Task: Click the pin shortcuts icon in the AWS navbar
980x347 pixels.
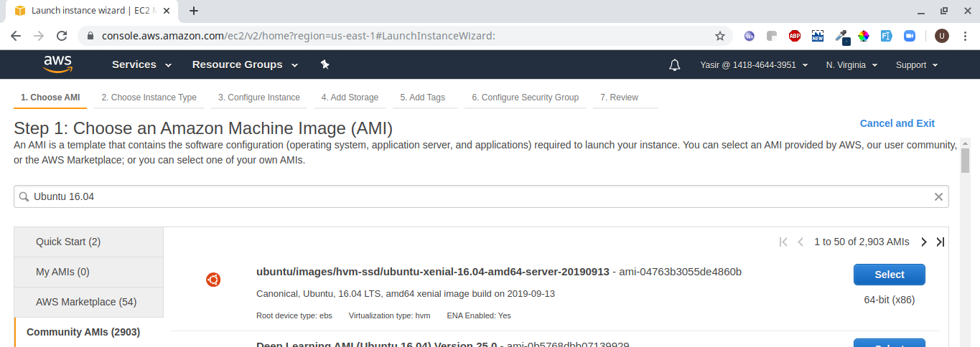Action: coord(325,65)
